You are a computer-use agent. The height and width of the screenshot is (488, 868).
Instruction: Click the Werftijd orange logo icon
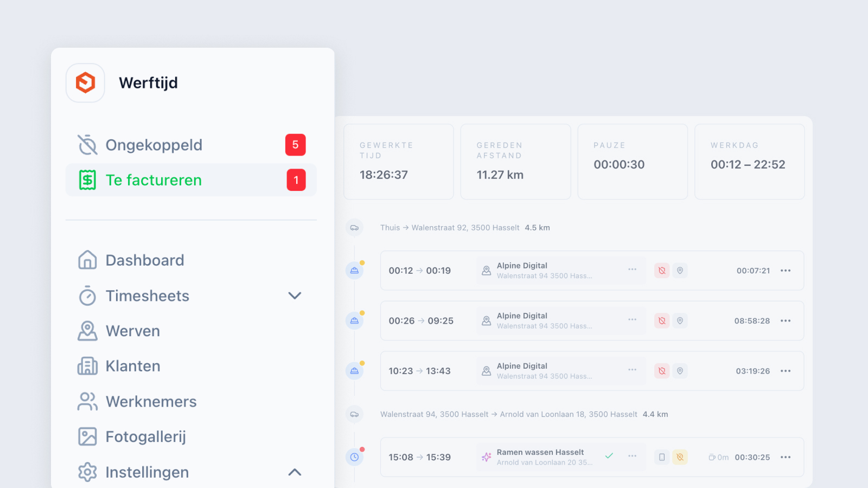(85, 83)
